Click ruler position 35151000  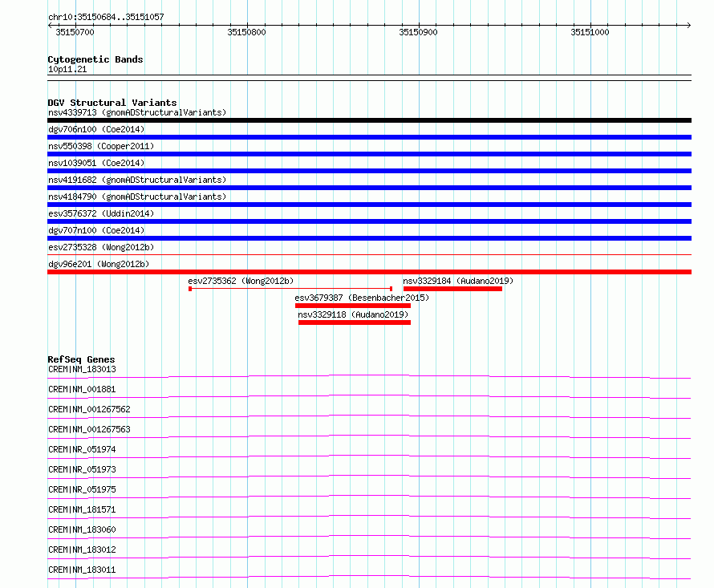tap(590, 32)
